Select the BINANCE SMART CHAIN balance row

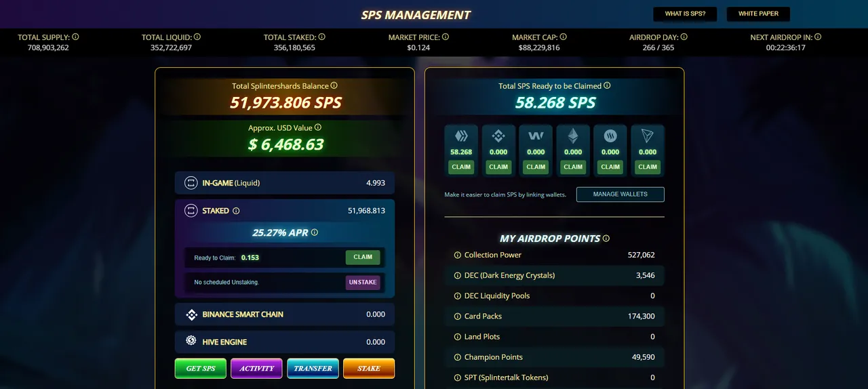click(285, 314)
